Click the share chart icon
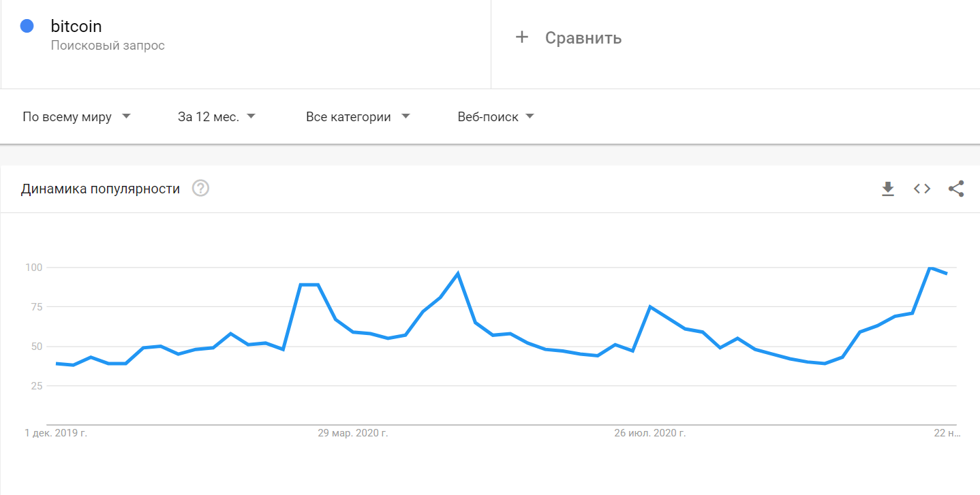 click(956, 189)
